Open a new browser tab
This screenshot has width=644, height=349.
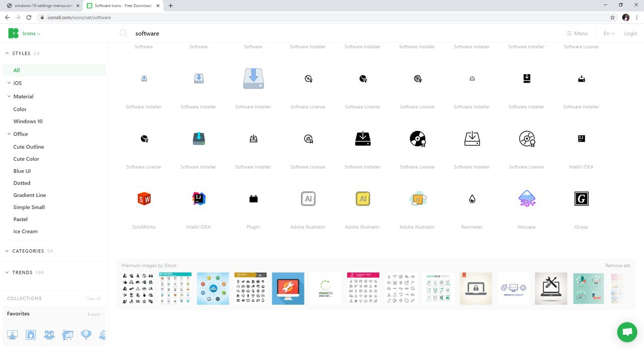(x=171, y=6)
